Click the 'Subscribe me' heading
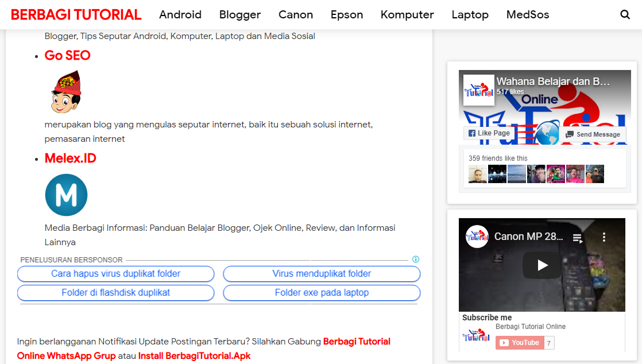The width and height of the screenshot is (642, 364). pos(487,317)
